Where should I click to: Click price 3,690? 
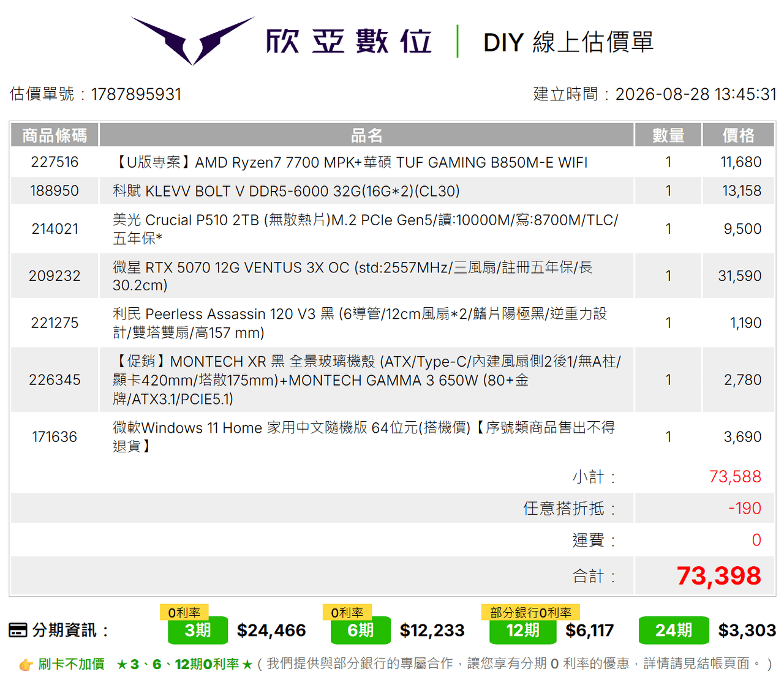pos(743,437)
